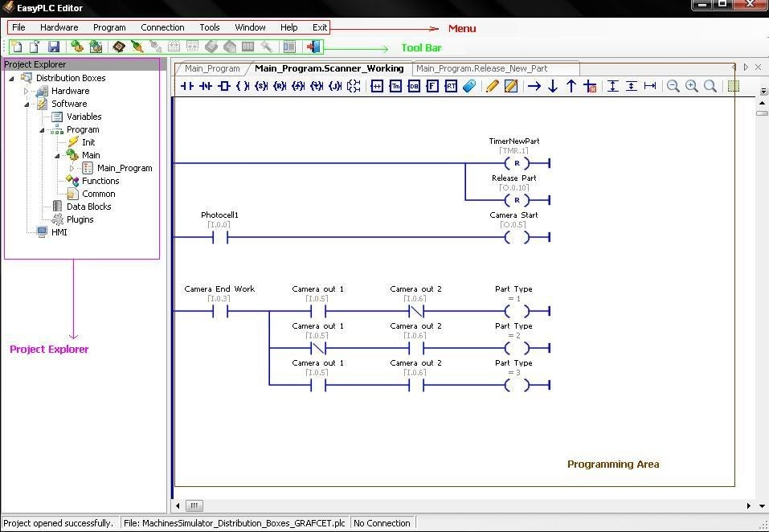Collapse the Software tree node
The image size is (769, 532).
click(x=27, y=104)
